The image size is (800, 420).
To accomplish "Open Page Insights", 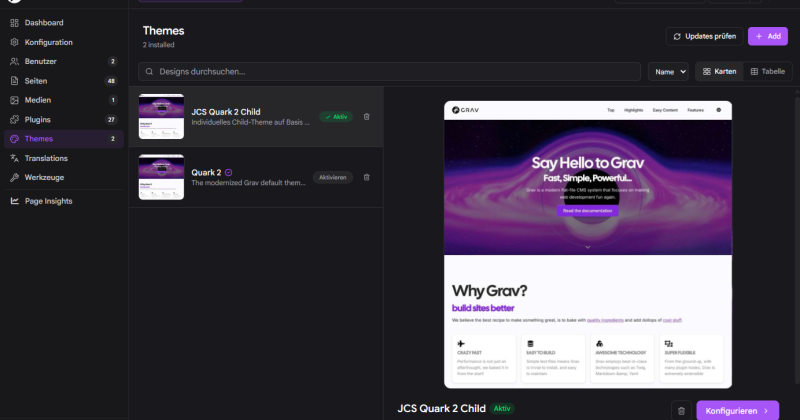I will 64,201.
